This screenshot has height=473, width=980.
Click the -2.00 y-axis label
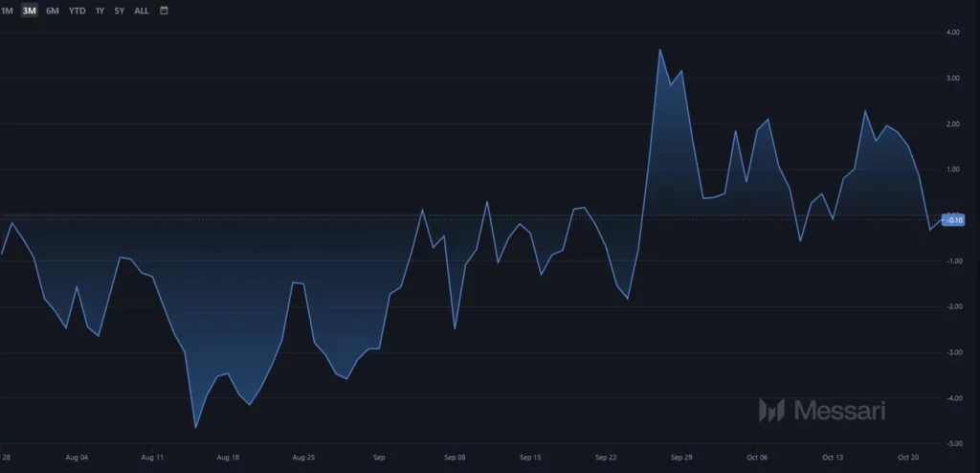click(953, 306)
